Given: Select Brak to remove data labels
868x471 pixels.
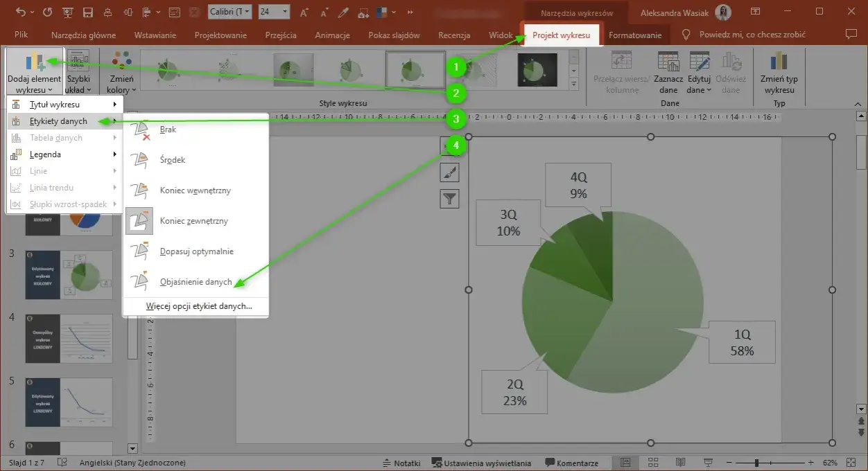Looking at the screenshot, I should (x=168, y=130).
